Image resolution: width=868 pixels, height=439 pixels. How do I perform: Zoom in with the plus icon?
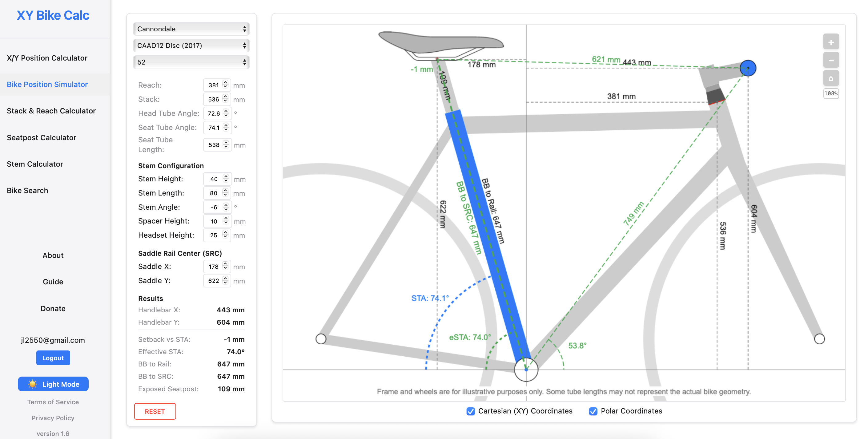click(x=830, y=42)
